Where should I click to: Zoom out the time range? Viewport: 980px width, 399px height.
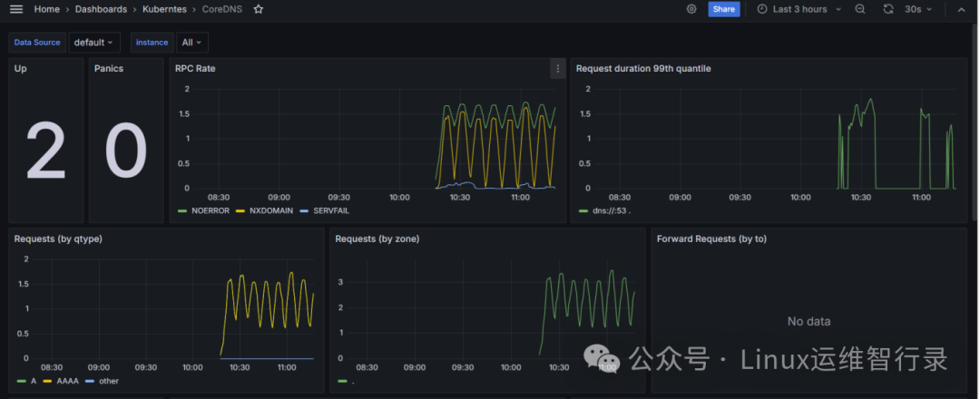pos(860,9)
